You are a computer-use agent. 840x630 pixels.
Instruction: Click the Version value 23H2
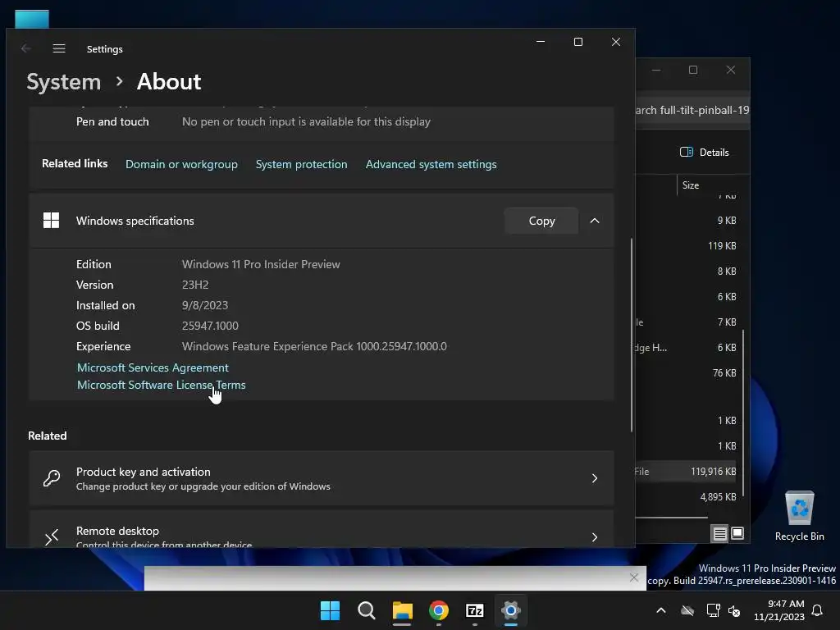tap(195, 285)
